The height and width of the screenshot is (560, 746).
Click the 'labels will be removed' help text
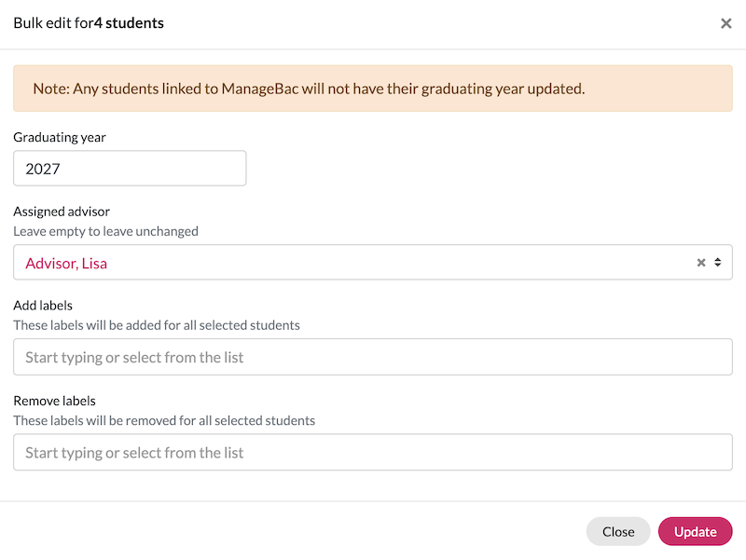[164, 421]
